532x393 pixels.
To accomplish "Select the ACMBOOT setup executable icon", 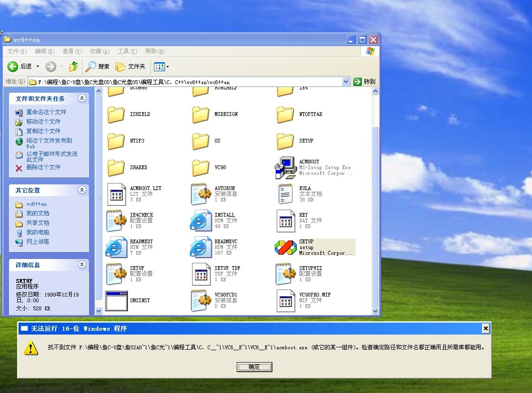I will coord(285,168).
